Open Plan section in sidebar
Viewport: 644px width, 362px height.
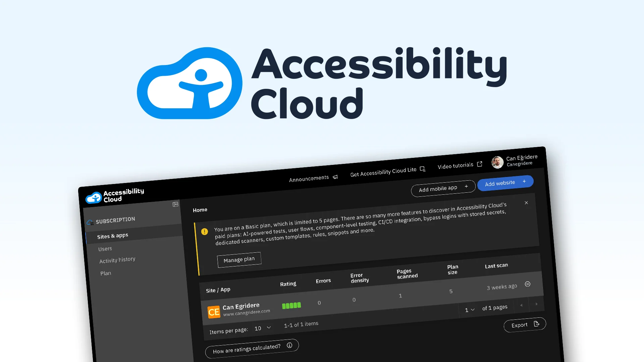[106, 273]
